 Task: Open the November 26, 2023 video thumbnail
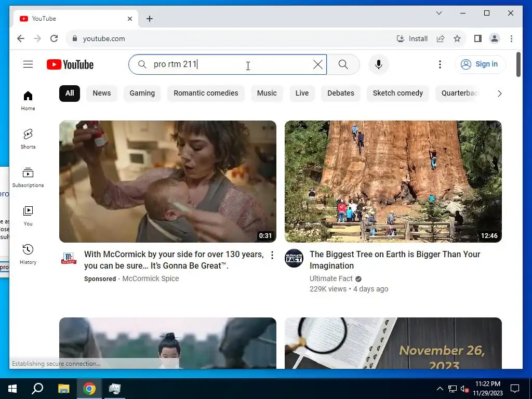[393, 343]
